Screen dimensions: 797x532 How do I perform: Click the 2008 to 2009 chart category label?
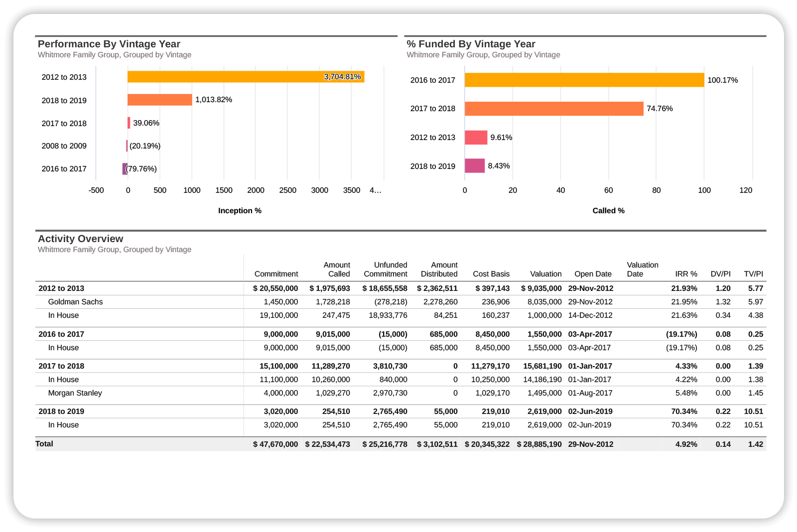(64, 146)
